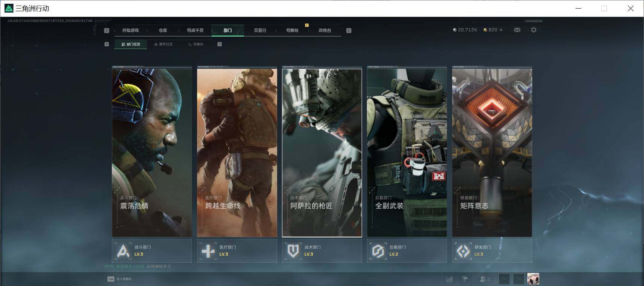Select the 部门任务 sub-tab

pos(131,44)
